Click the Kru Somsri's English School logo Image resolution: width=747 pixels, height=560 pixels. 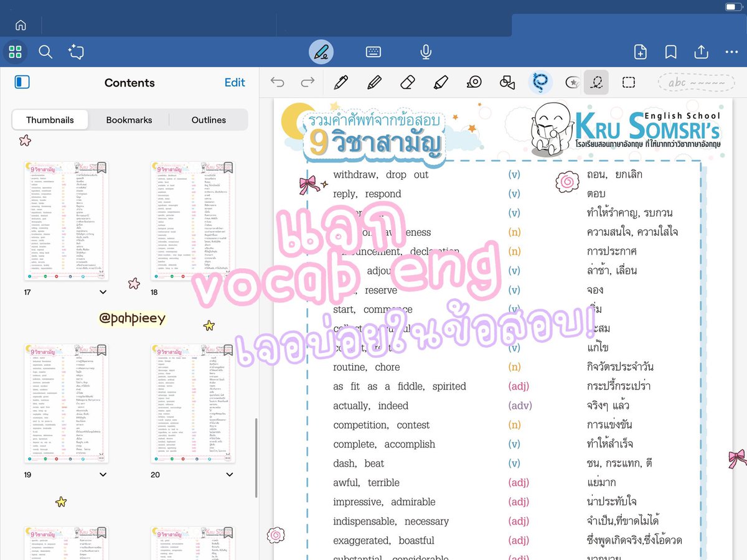[x=626, y=131]
